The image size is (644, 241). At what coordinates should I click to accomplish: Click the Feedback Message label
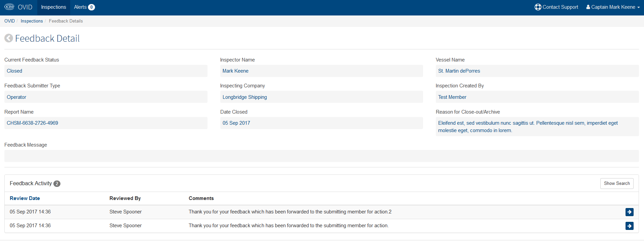(x=26, y=145)
